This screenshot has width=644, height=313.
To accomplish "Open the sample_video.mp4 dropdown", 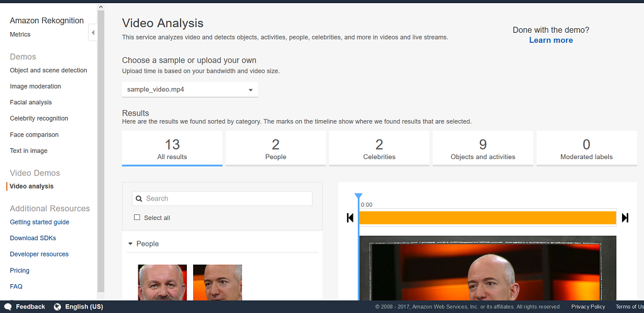I will click(x=190, y=89).
